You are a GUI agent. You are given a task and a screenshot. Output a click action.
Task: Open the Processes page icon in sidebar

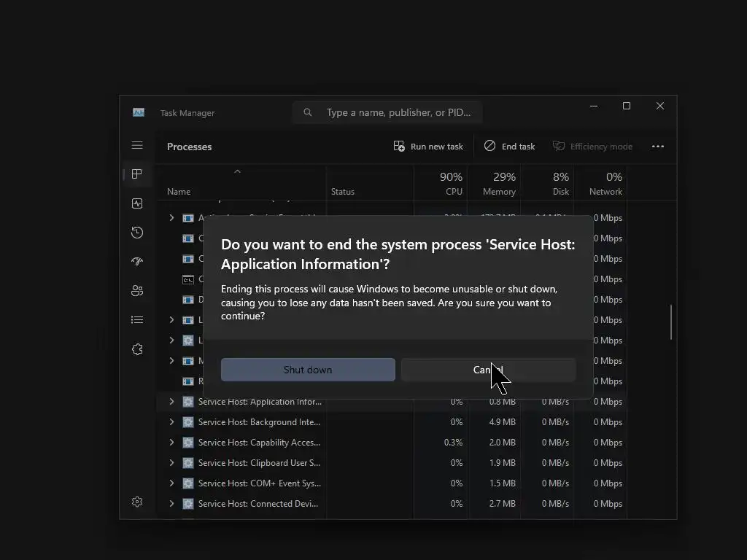click(x=137, y=174)
